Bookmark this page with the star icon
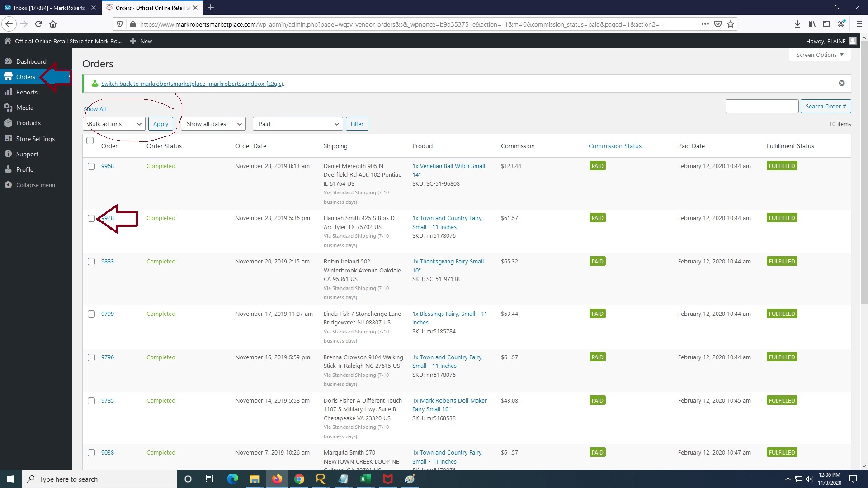The width and height of the screenshot is (868, 488). point(731,24)
